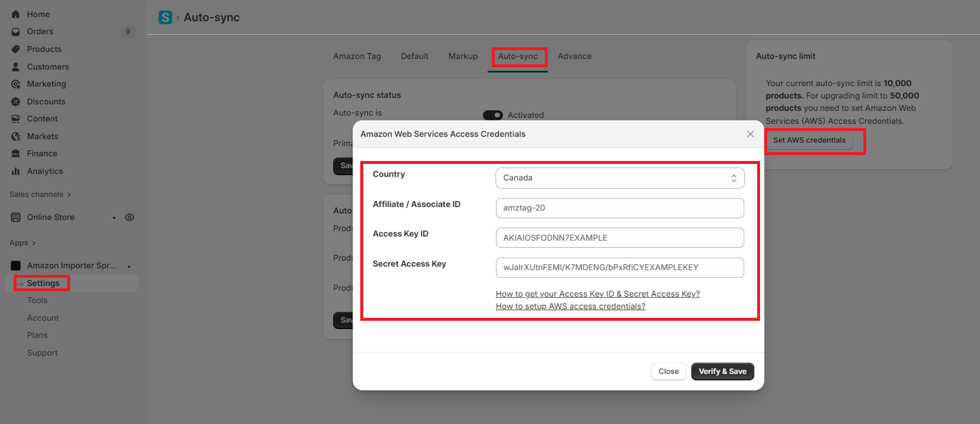Click the Access Key ID field

pos(620,238)
